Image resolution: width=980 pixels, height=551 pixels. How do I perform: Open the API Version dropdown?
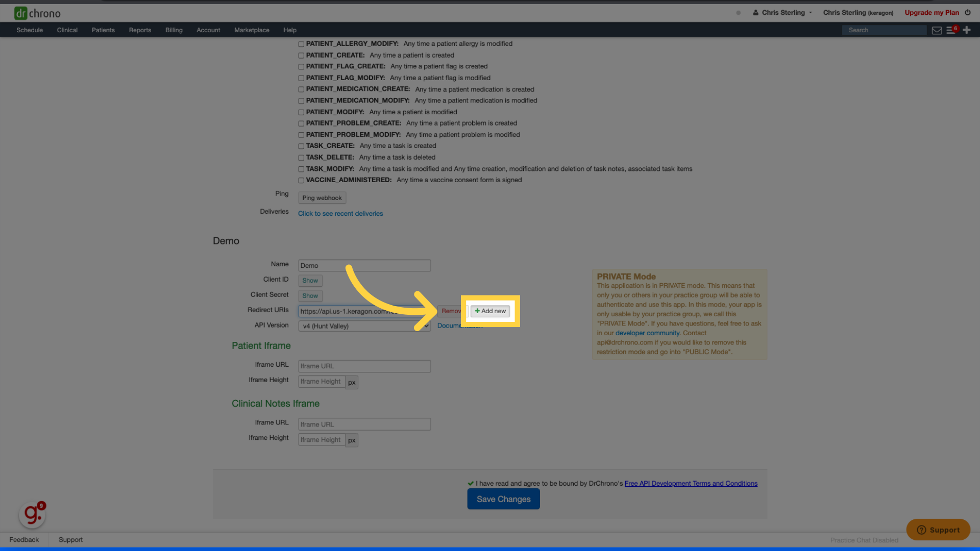(x=364, y=326)
